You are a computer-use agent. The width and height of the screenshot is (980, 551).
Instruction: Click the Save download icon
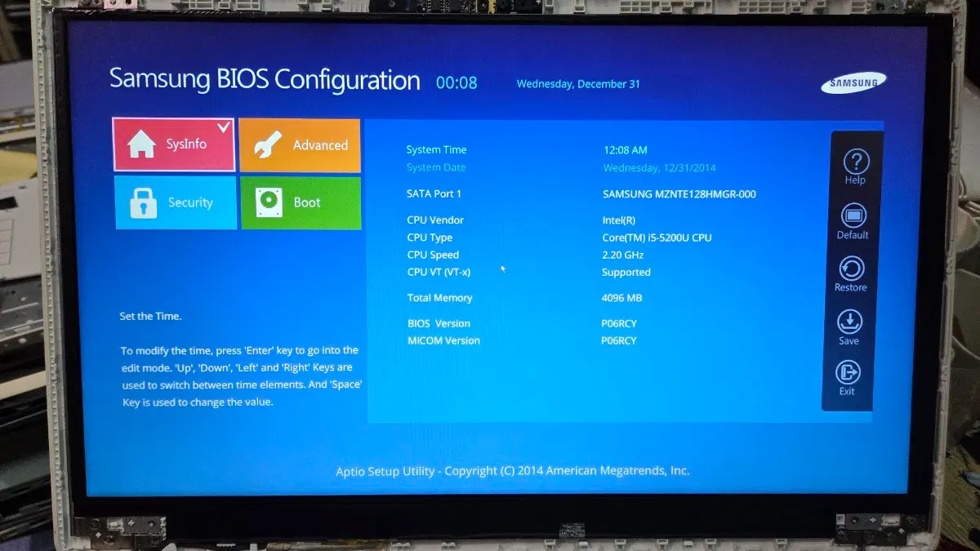pos(849,322)
